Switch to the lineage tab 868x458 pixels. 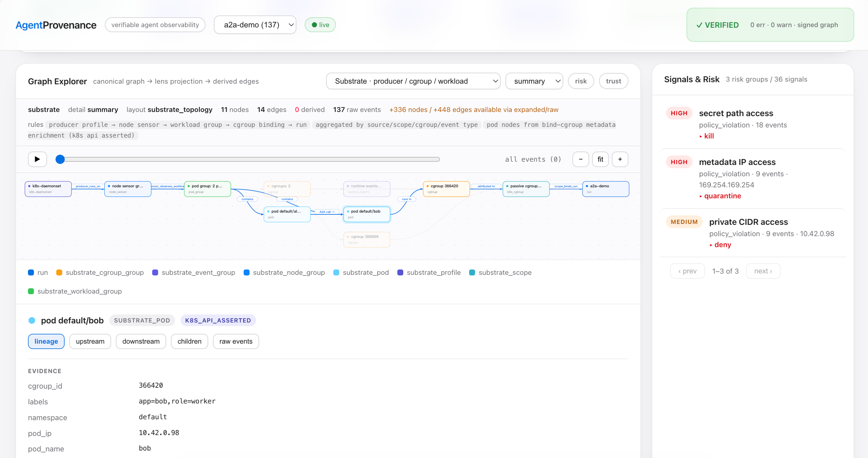(46, 342)
